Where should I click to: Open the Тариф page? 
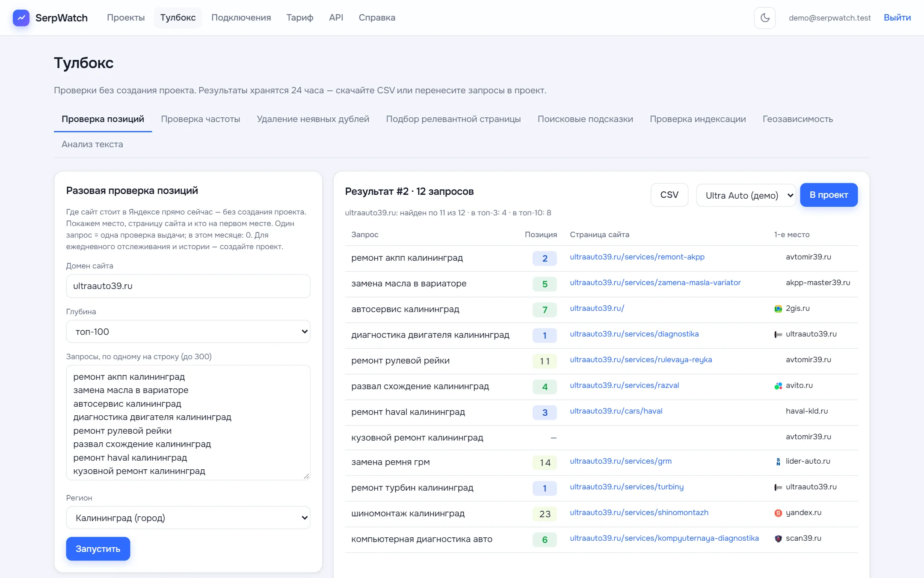tap(300, 18)
